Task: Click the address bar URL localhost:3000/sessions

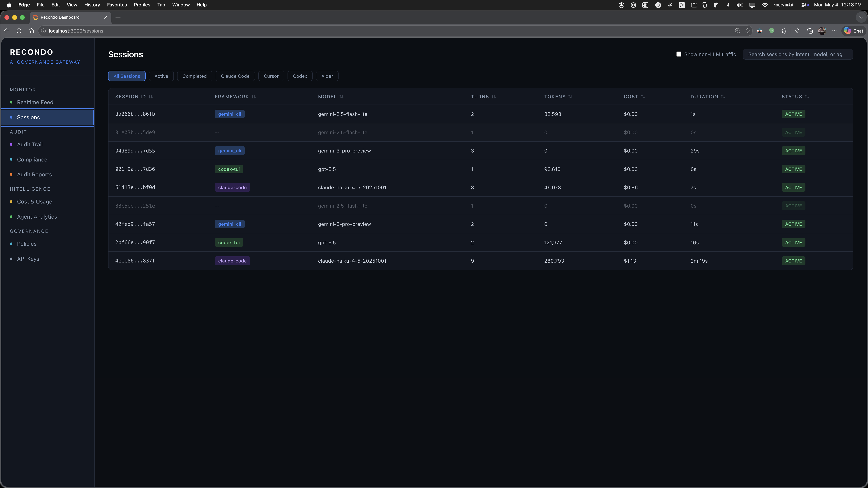Action: coord(76,31)
